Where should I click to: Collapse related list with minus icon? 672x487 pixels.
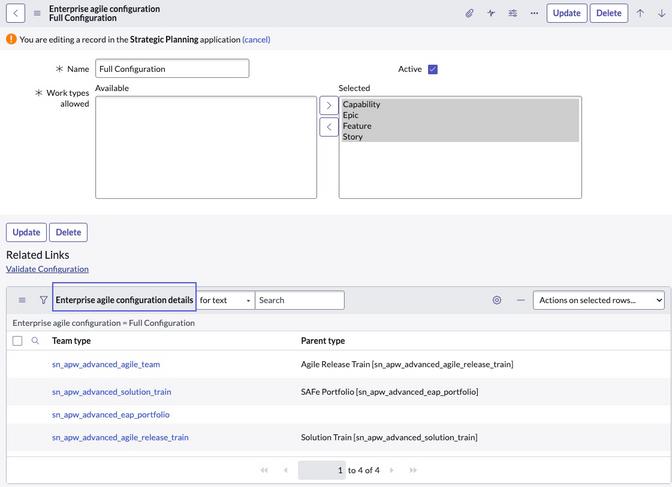click(x=521, y=300)
